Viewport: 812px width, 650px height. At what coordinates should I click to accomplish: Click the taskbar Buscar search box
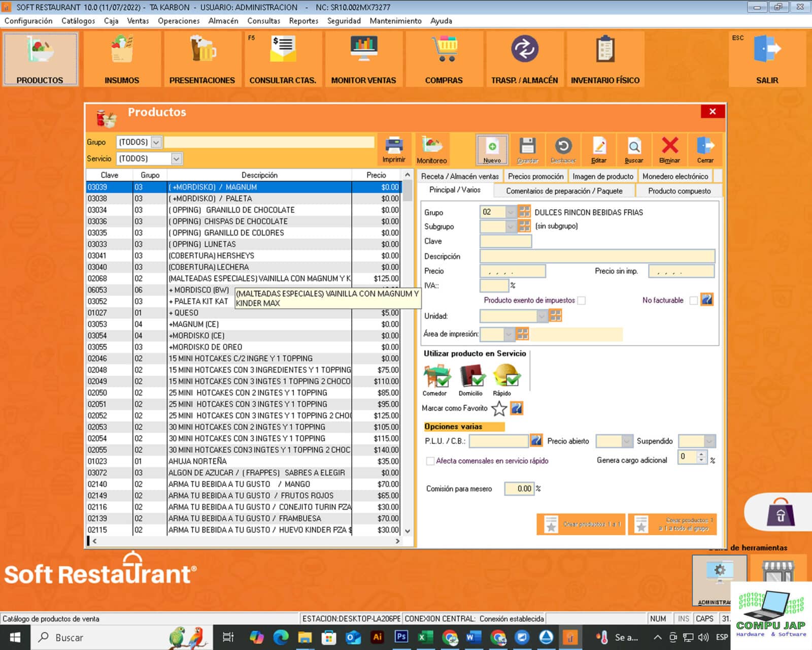122,637
